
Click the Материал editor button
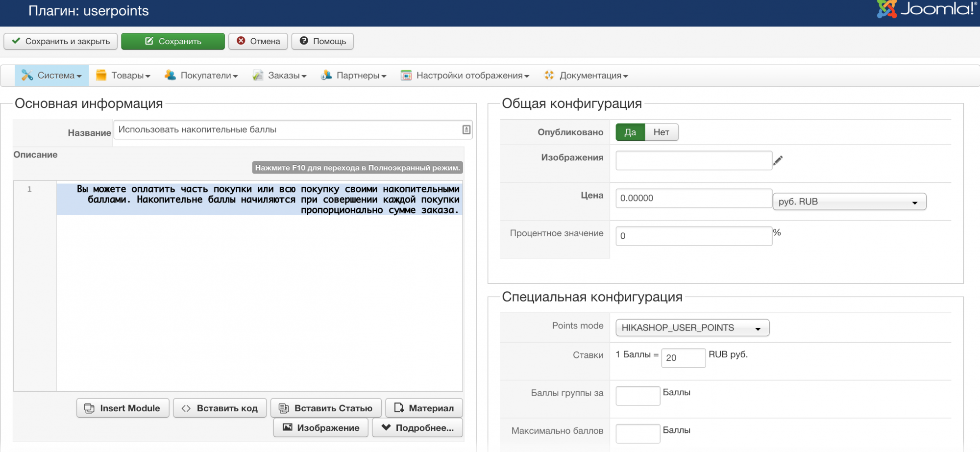(x=424, y=408)
